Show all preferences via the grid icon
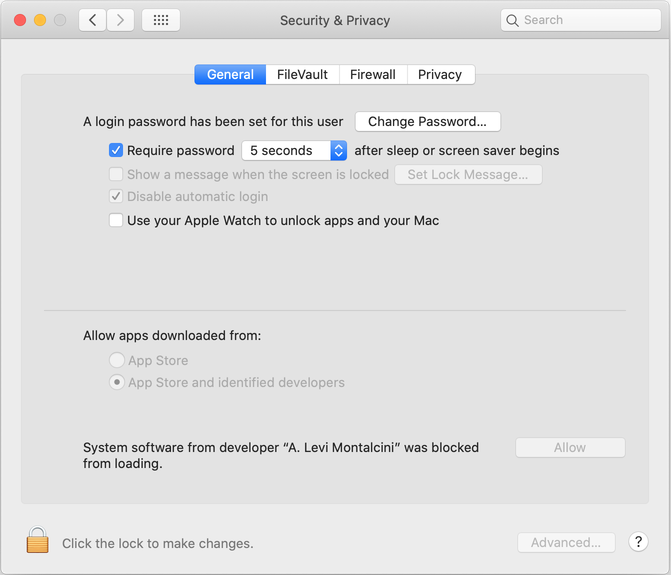Viewport: 671px width, 575px height. (x=161, y=20)
